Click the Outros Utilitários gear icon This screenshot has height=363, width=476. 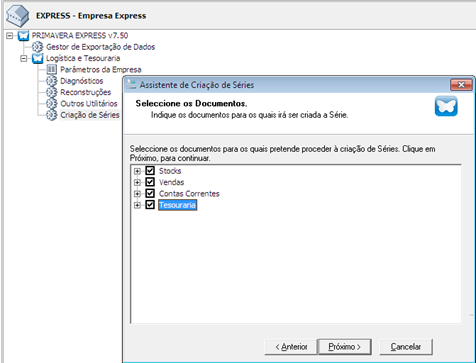[52, 104]
